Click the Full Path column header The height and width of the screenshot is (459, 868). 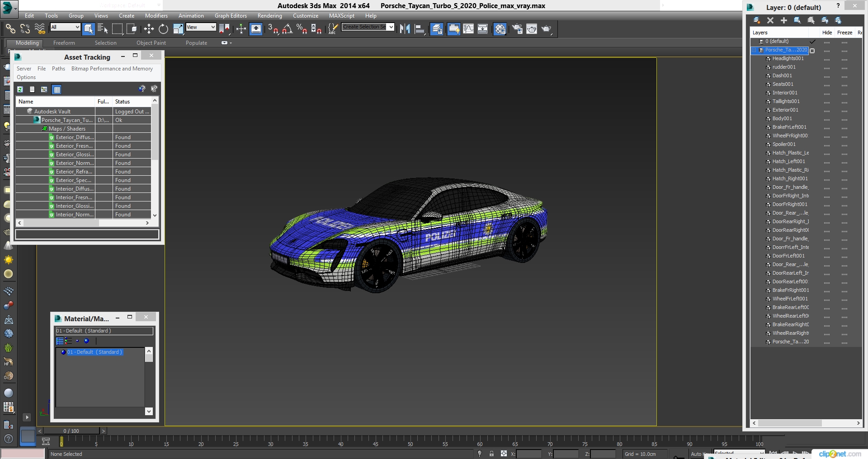pyautogui.click(x=104, y=102)
